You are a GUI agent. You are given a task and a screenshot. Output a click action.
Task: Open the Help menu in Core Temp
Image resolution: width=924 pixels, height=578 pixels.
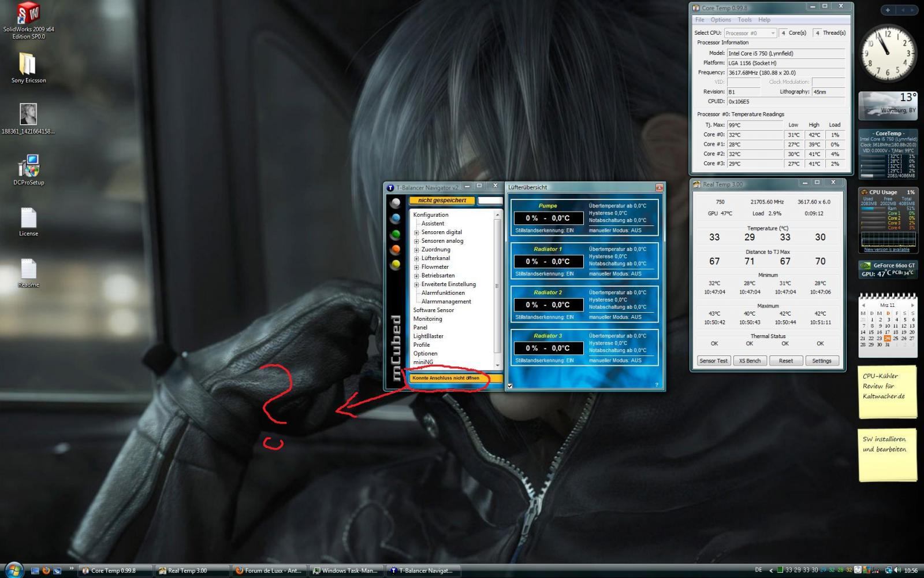coord(764,20)
